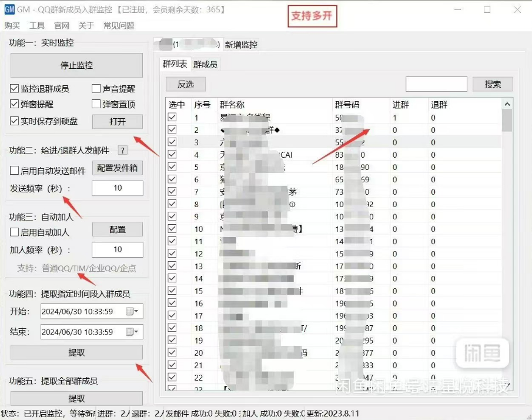Click the scrollbar up arrow in group list
This screenshot has height=420, width=532.
pyautogui.click(x=507, y=104)
